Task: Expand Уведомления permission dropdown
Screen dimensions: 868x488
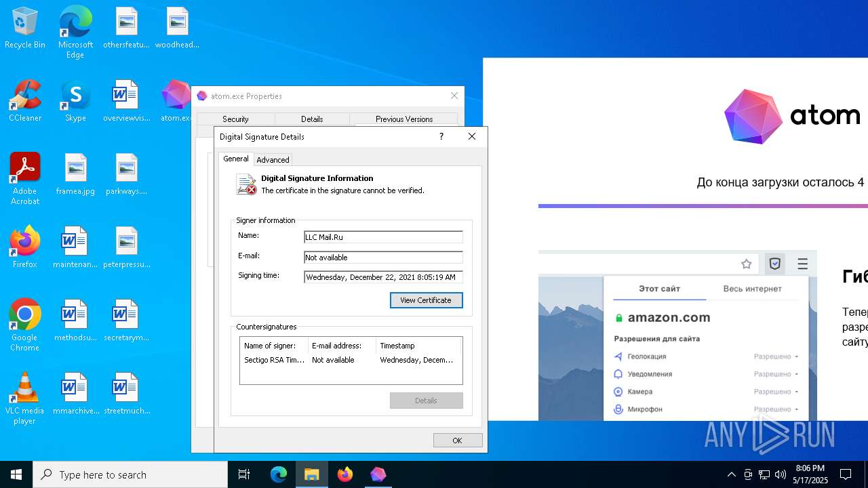Action: click(776, 374)
